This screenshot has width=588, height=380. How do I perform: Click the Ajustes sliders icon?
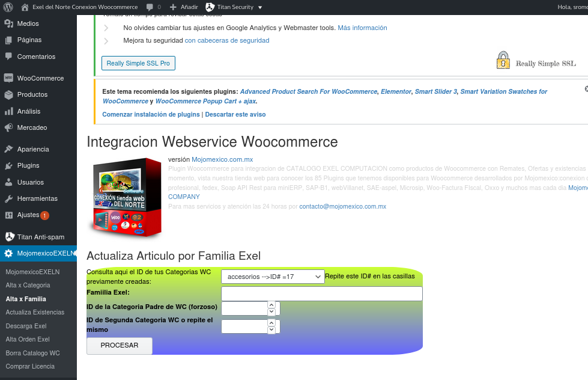coord(8,215)
